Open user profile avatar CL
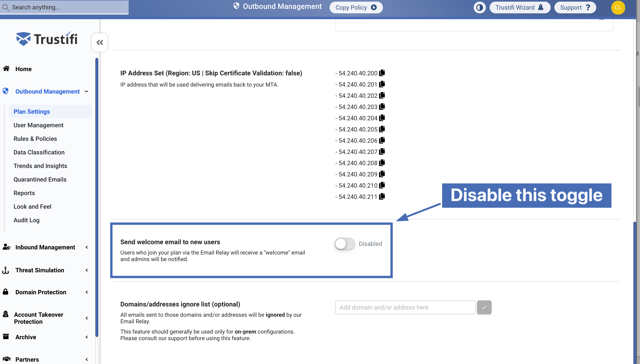640x364 pixels. [x=618, y=7]
